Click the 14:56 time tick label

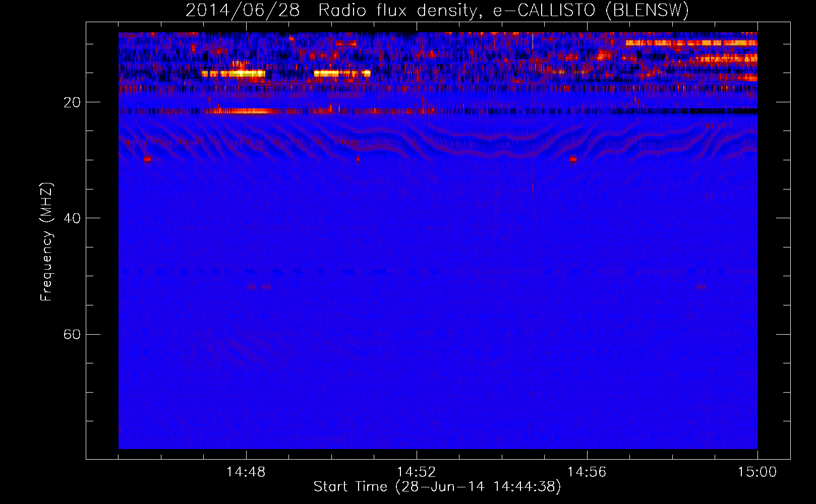coord(587,472)
